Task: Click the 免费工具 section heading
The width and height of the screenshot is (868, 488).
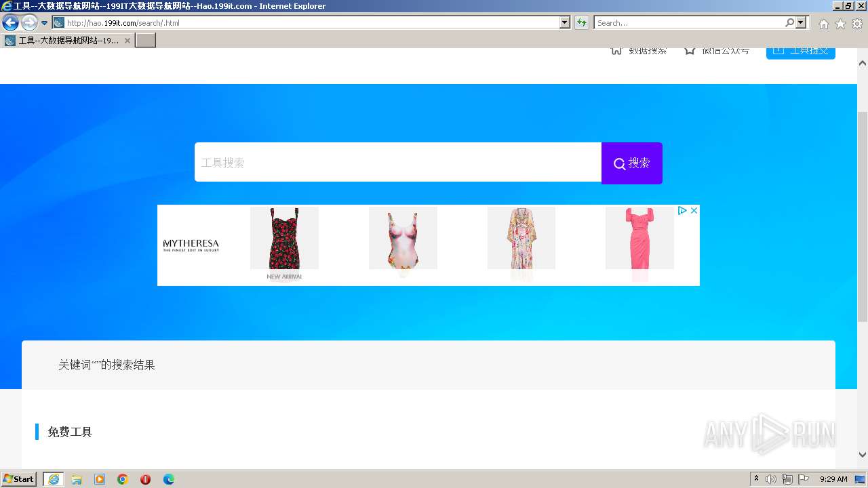Action: pos(70,432)
